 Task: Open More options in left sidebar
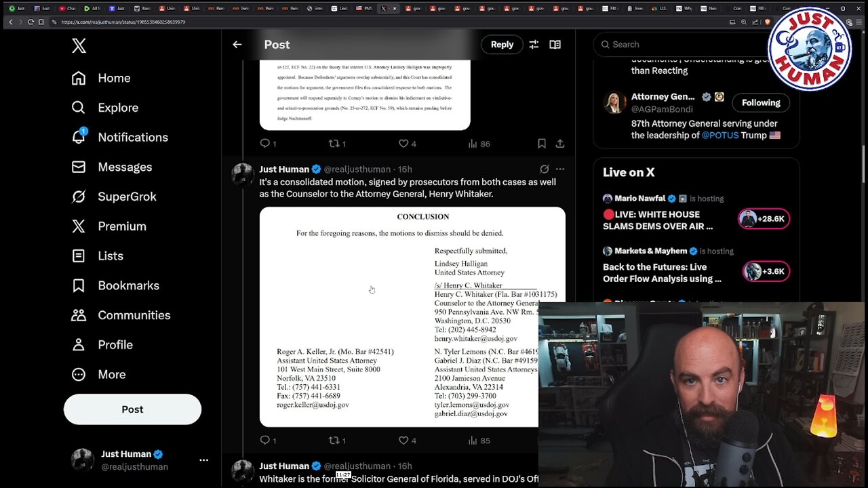98,374
